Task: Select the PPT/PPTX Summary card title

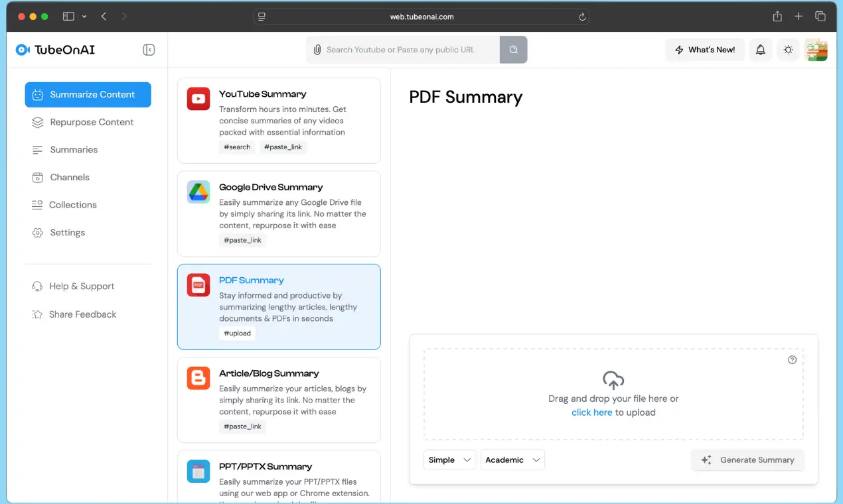Action: coord(266,467)
